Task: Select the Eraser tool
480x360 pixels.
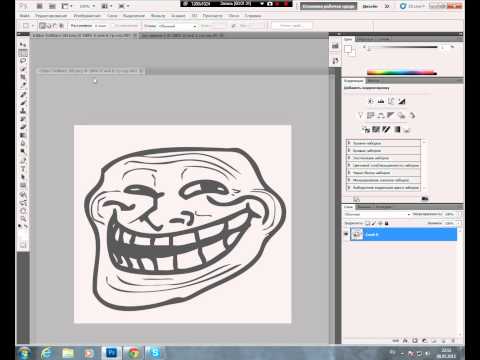Action: tap(23, 127)
